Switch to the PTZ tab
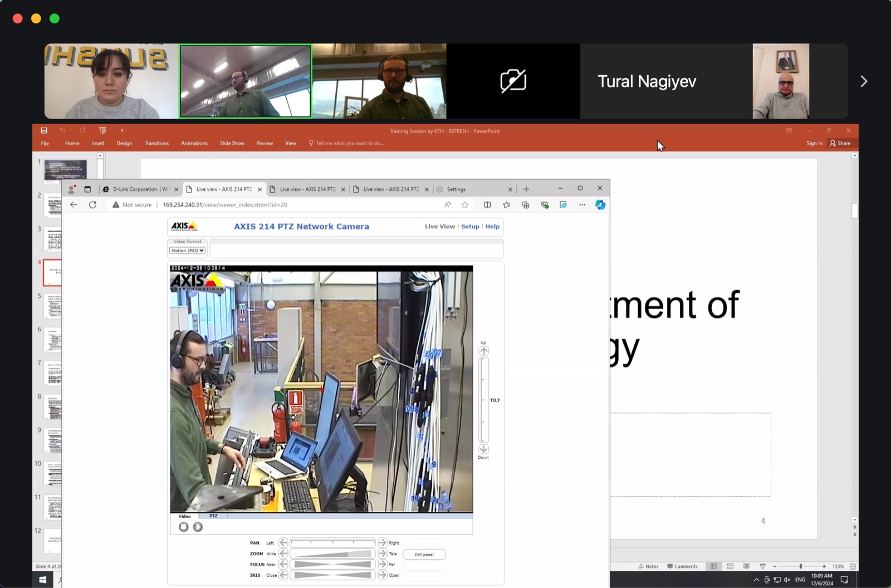Screen dimensions: 891x588 tap(213, 516)
